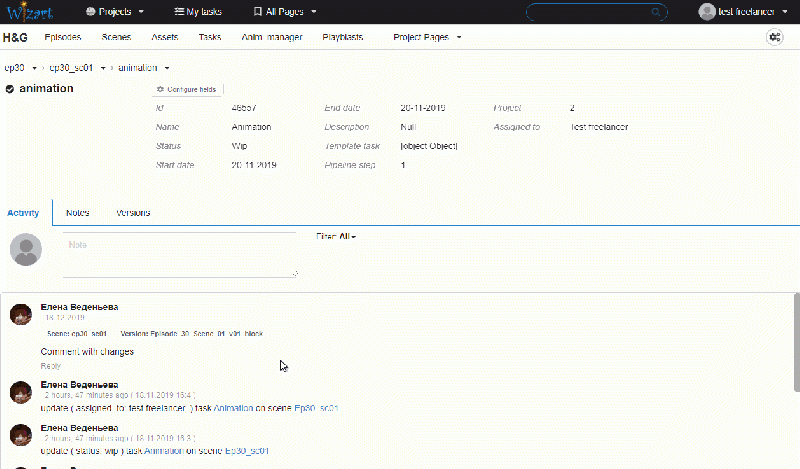Click the test freelancer user avatar
This screenshot has width=800, height=469.
tap(706, 12)
